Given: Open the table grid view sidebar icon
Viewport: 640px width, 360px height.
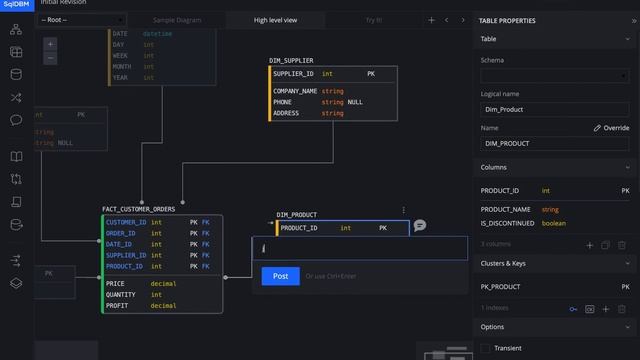Looking at the screenshot, I should click(16, 52).
